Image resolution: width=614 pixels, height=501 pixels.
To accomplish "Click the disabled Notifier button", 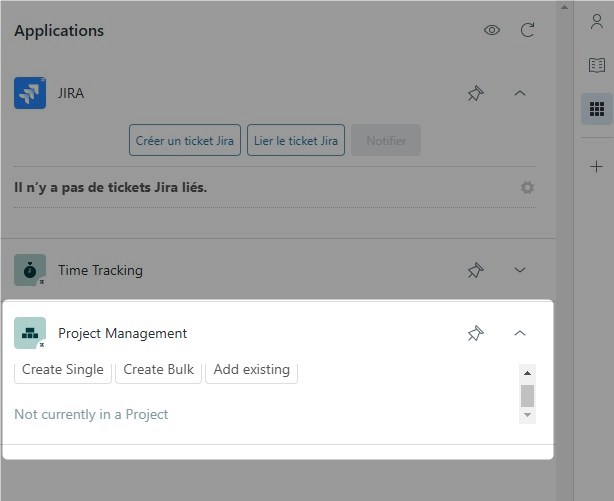I will coord(386,140).
